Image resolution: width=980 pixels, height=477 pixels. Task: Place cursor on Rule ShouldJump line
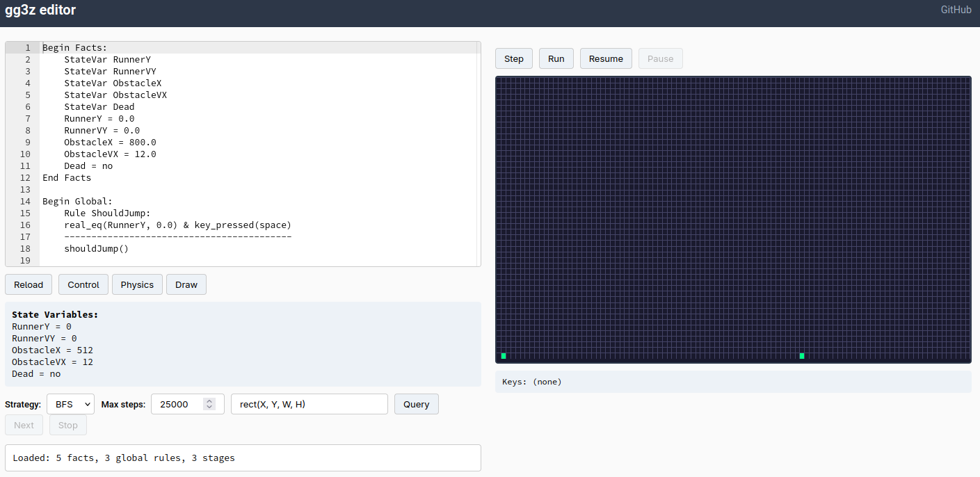coord(107,213)
